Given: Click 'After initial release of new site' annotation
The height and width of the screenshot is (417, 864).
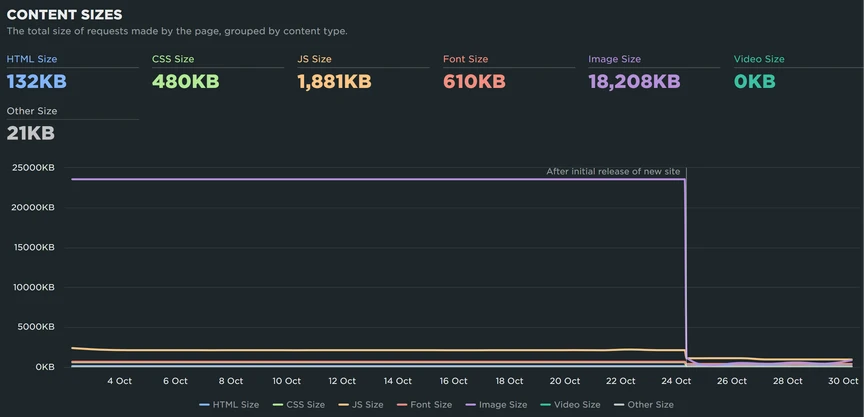Looking at the screenshot, I should click(613, 172).
